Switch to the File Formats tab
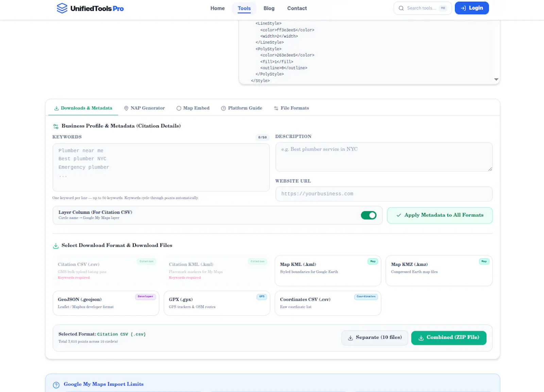The width and height of the screenshot is (544, 392). click(291, 108)
